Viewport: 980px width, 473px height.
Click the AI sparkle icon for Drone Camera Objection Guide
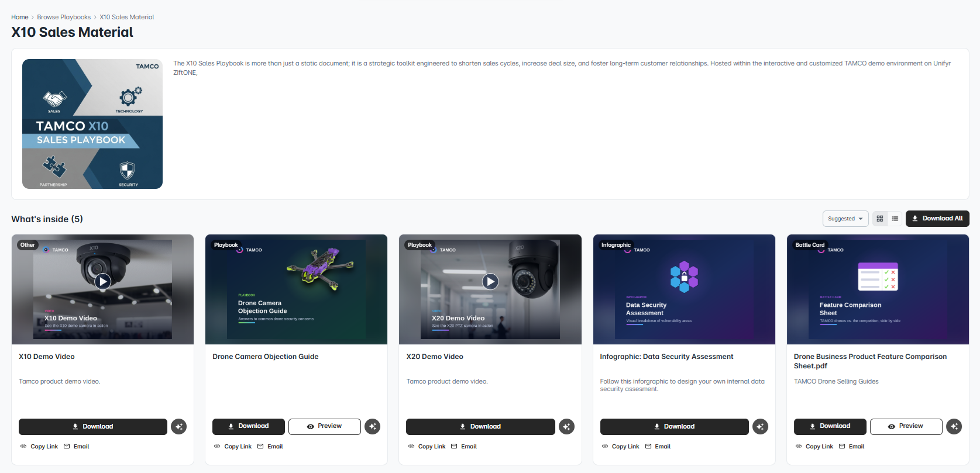pos(373,427)
